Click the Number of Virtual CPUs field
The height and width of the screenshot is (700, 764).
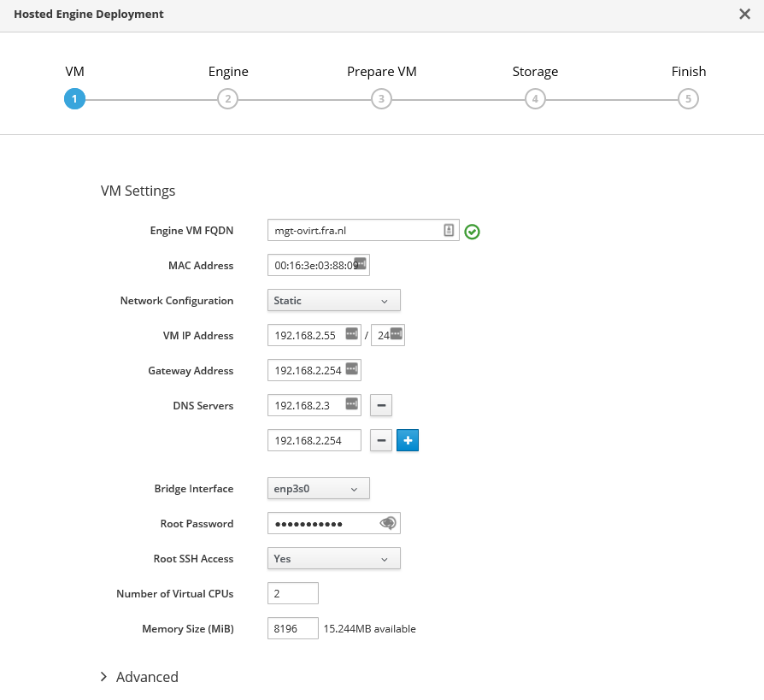tap(292, 593)
